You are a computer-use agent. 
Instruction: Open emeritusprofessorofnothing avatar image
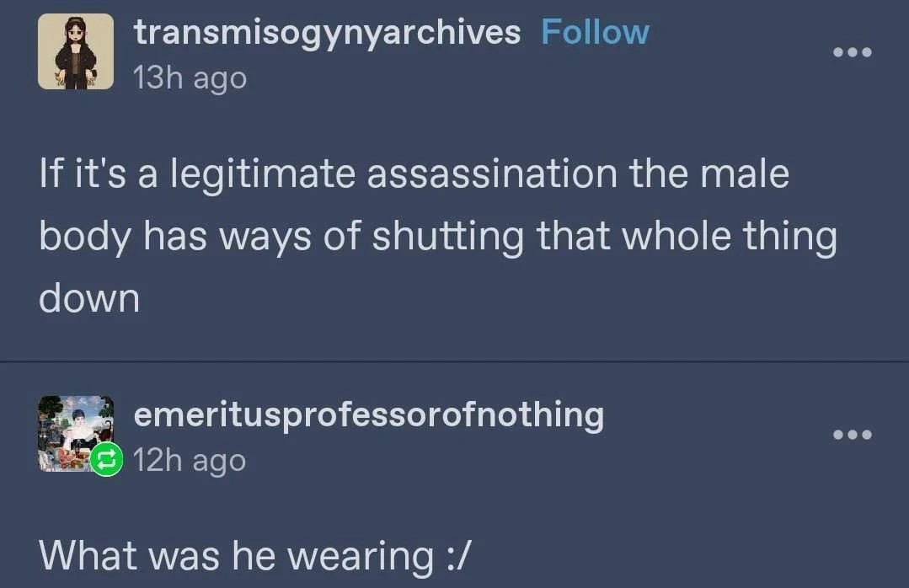pyautogui.click(x=76, y=434)
